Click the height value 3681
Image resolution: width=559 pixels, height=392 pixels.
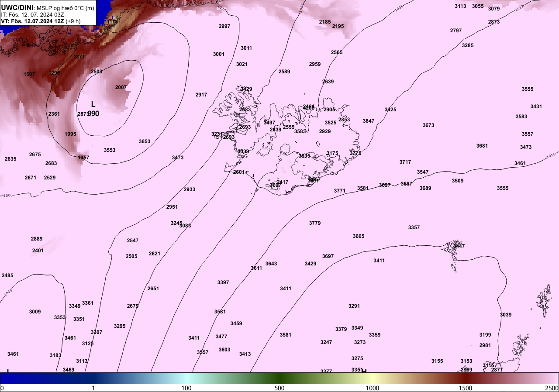pyautogui.click(x=482, y=146)
